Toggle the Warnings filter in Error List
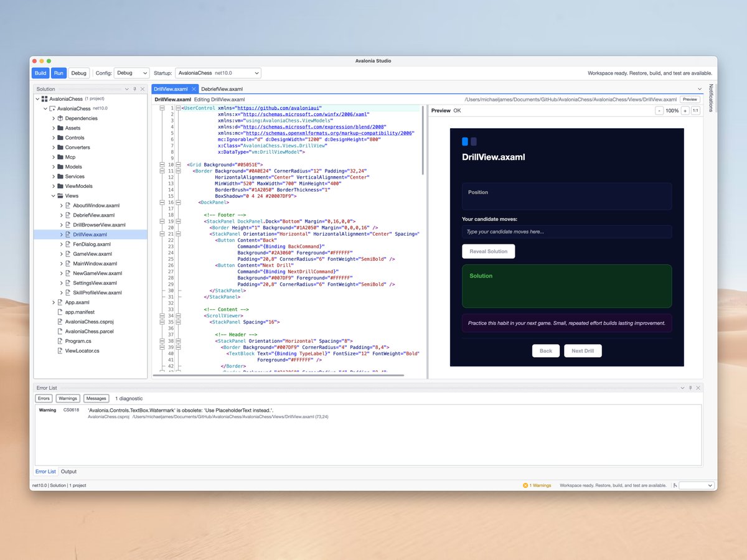This screenshot has width=747, height=560. pos(68,398)
